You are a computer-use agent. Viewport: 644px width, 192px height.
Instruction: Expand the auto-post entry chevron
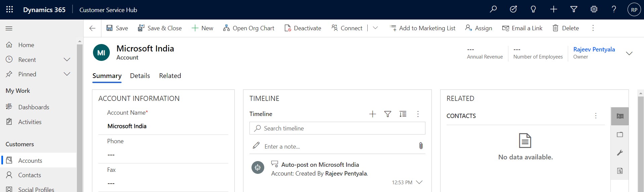[x=419, y=182]
